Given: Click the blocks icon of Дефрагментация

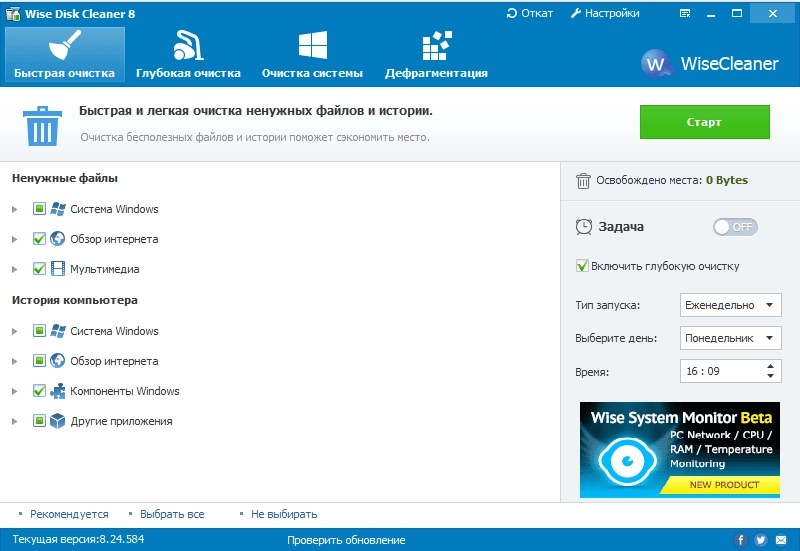Looking at the screenshot, I should point(437,45).
